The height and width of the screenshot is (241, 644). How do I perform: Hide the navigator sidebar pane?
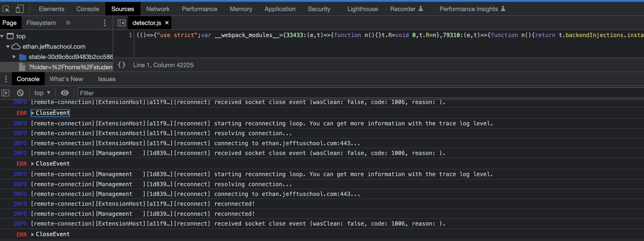(121, 23)
